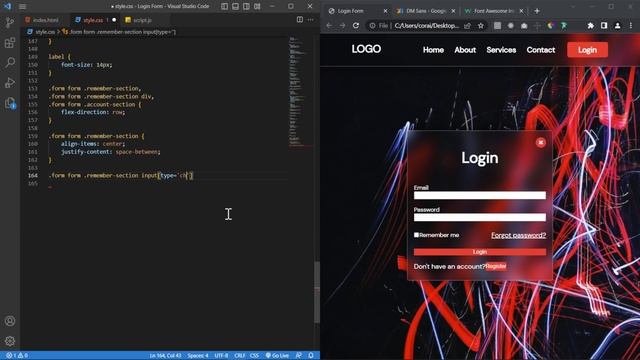Open the Search view in VS Code
Screen dimensions: 640x360
point(10,62)
